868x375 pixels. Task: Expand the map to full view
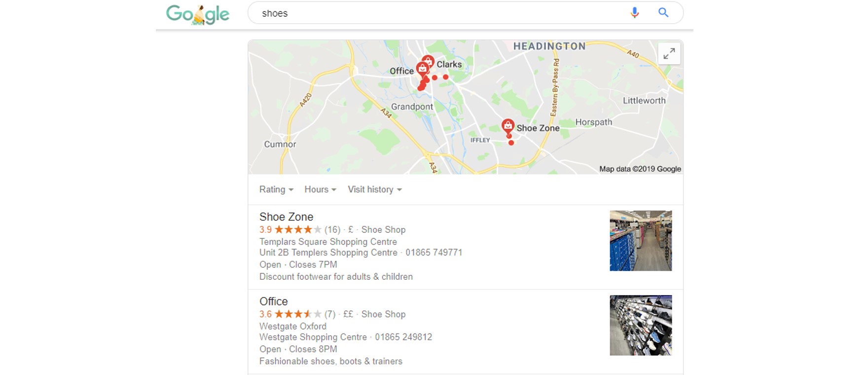click(x=669, y=53)
